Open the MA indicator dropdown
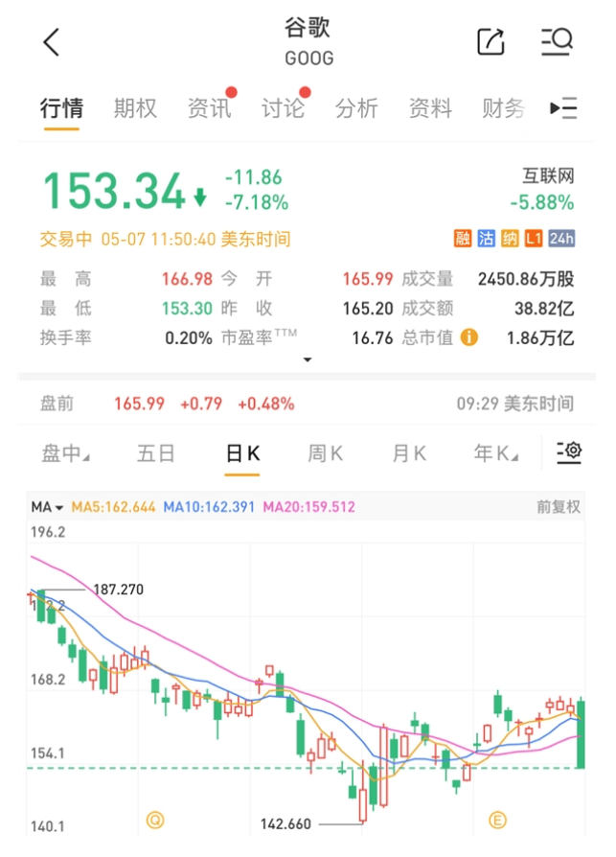Viewport: 616px width, 857px height. [47, 507]
